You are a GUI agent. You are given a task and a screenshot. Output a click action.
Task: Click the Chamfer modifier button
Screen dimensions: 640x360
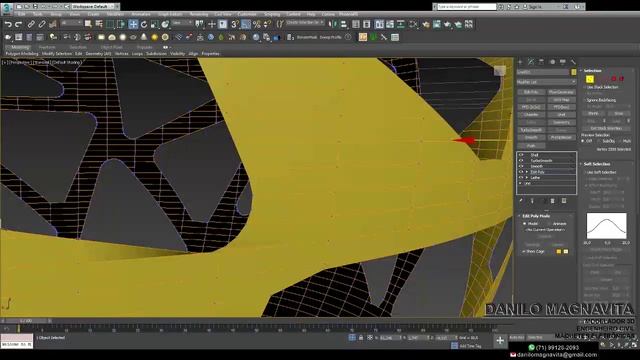point(531,115)
